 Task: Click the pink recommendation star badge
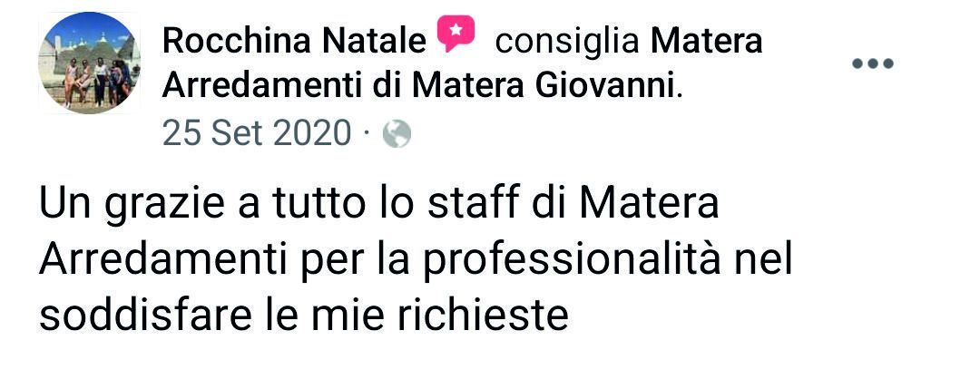click(456, 37)
